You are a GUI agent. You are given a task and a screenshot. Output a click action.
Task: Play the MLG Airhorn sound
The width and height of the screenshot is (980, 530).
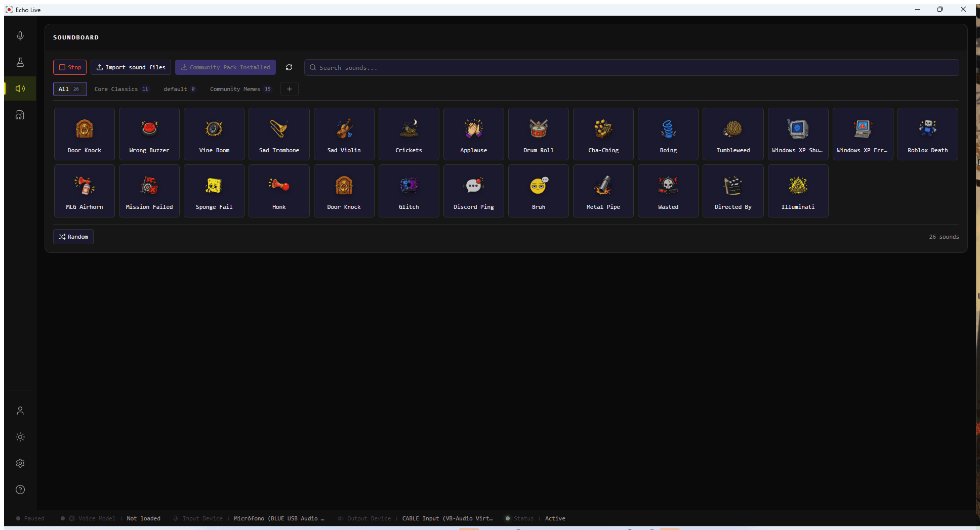pos(85,191)
